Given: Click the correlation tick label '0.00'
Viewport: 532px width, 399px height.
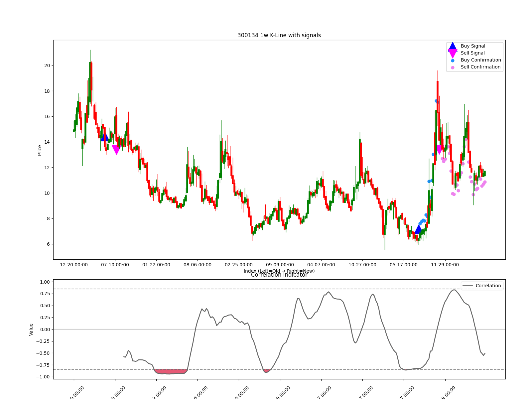Looking at the screenshot, I should click(45, 329).
